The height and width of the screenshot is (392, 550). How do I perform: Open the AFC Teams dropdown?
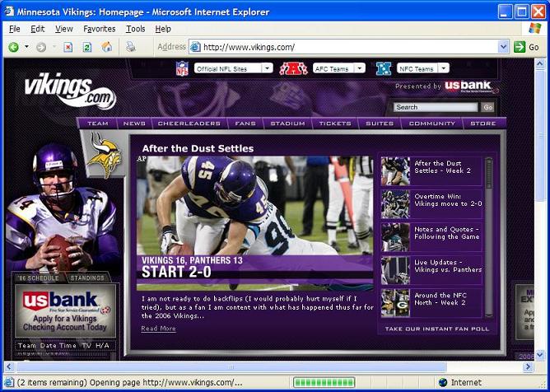tap(339, 68)
